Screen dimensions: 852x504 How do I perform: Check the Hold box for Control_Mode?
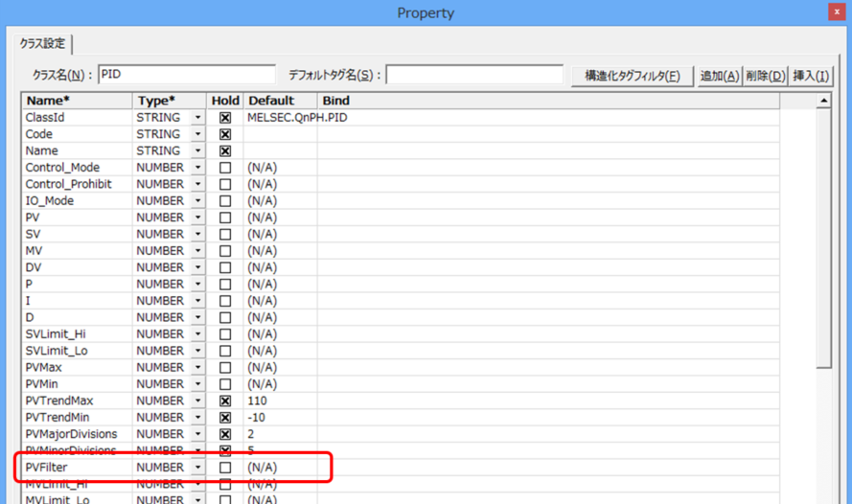[x=225, y=168]
